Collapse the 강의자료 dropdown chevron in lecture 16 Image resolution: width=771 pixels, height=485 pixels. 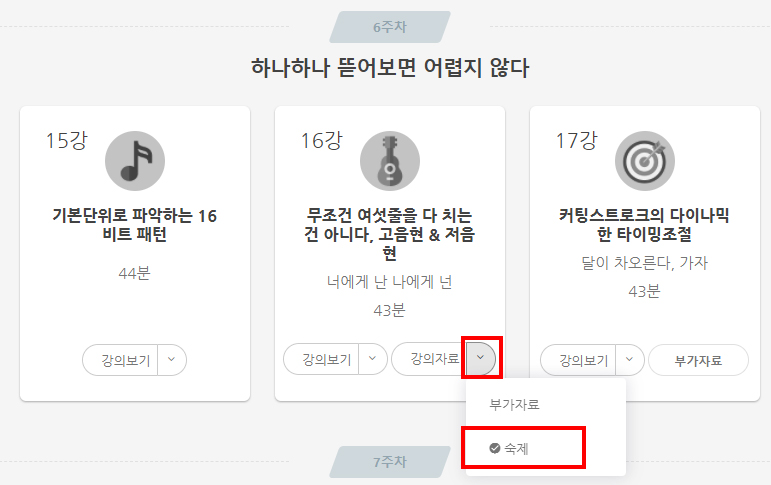[481, 358]
